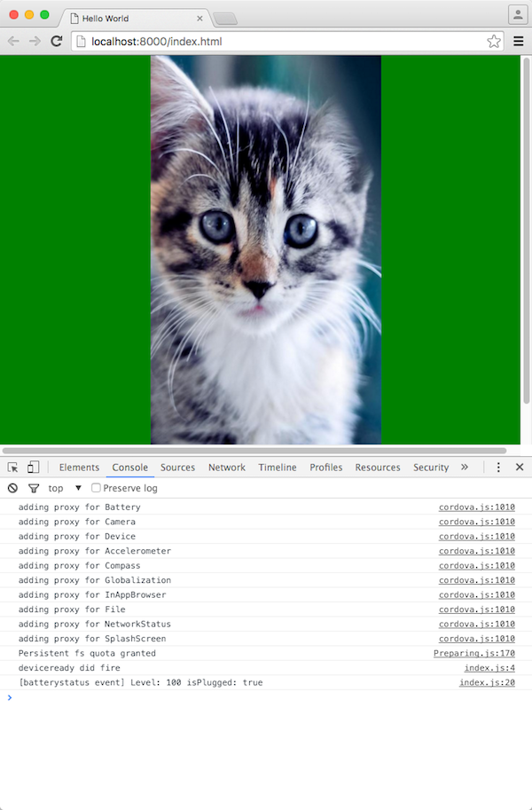This screenshot has height=810, width=532.
Task: Select the batterystatus event log line
Action: (140, 683)
